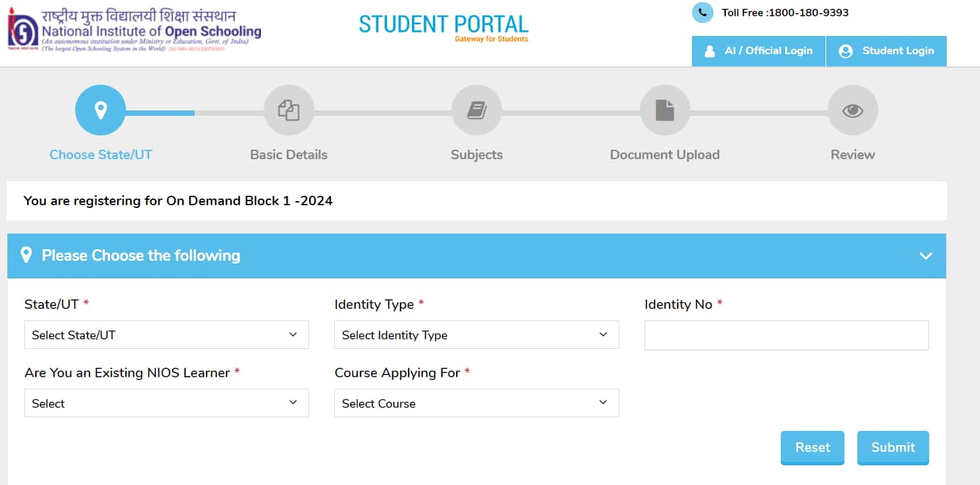Viewport: 980px width, 485px height.
Task: Click the Basic Details copy-pages icon
Action: (x=289, y=110)
